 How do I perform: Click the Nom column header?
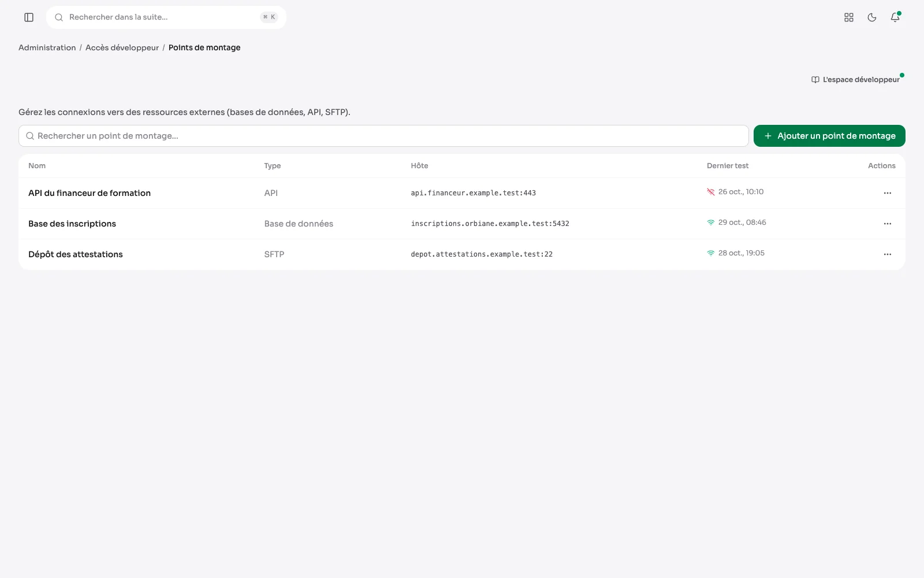pyautogui.click(x=37, y=166)
